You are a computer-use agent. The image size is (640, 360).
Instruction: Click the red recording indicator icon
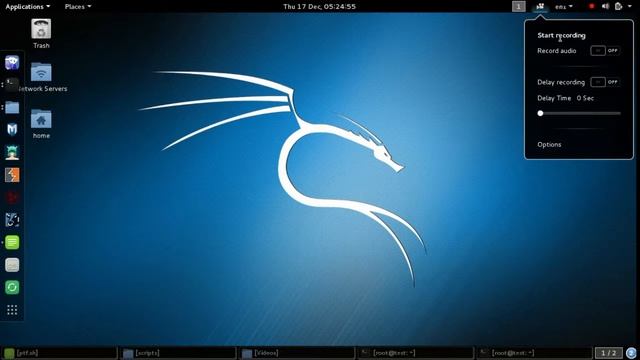pyautogui.click(x=591, y=7)
